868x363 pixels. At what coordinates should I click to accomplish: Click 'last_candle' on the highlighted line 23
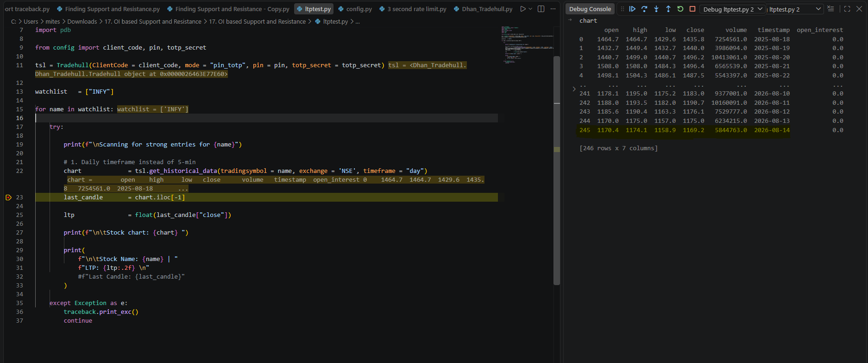[x=83, y=197]
